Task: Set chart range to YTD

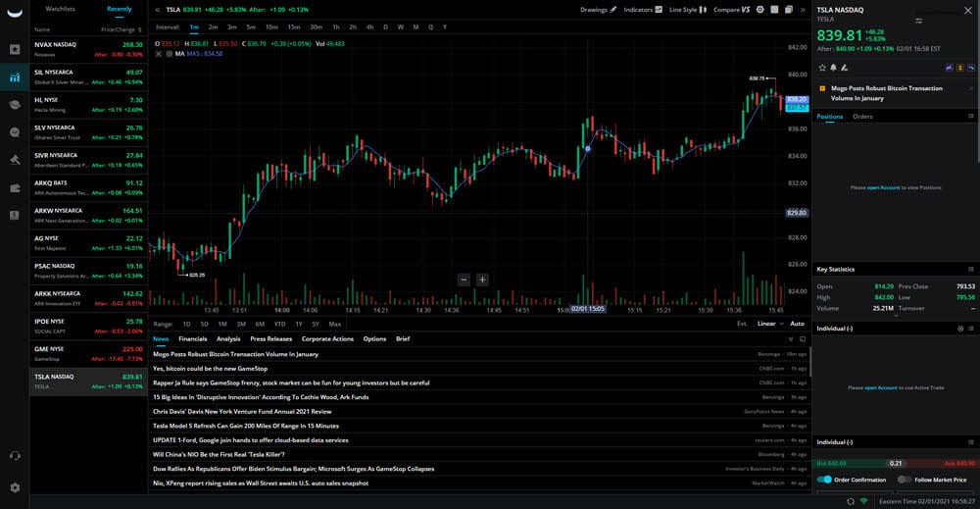Action: pos(279,324)
